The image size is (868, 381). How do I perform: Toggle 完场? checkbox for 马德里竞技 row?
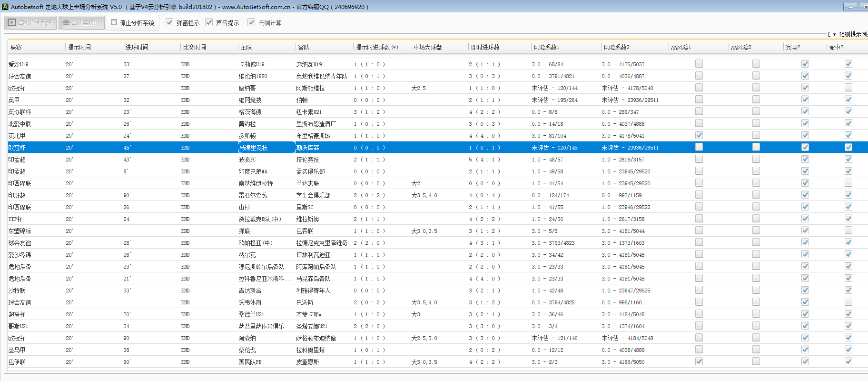click(805, 147)
